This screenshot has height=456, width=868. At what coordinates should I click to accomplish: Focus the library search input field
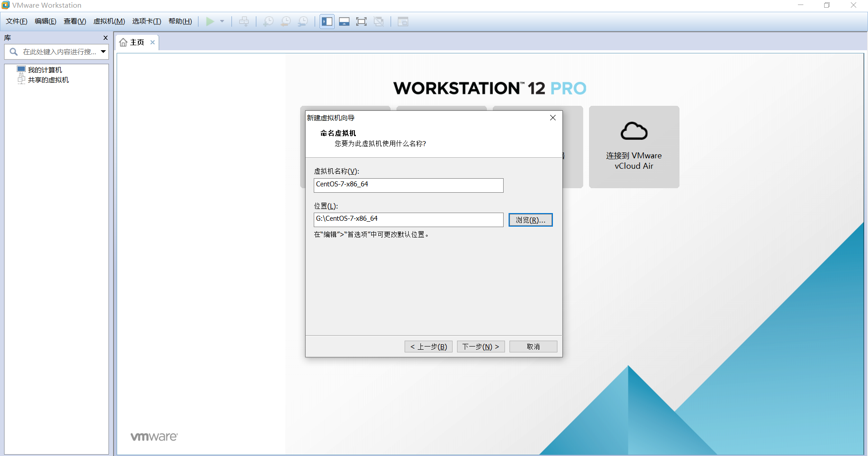60,52
